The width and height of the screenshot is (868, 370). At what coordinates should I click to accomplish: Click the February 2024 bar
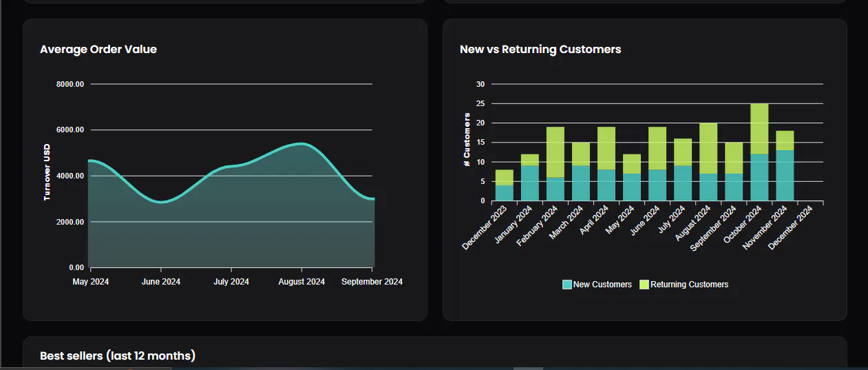coord(555,164)
